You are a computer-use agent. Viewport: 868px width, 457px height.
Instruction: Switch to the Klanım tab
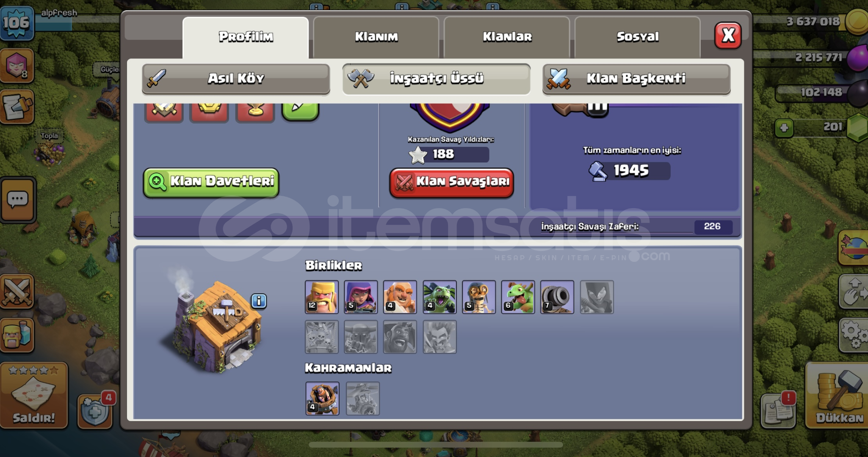click(376, 37)
